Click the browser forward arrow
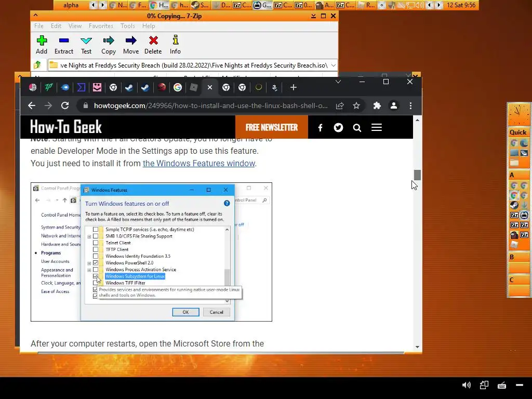 48,105
